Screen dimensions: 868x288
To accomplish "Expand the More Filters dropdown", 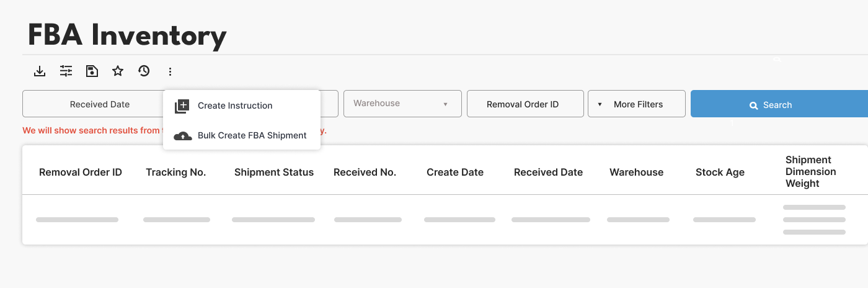I will coord(637,104).
